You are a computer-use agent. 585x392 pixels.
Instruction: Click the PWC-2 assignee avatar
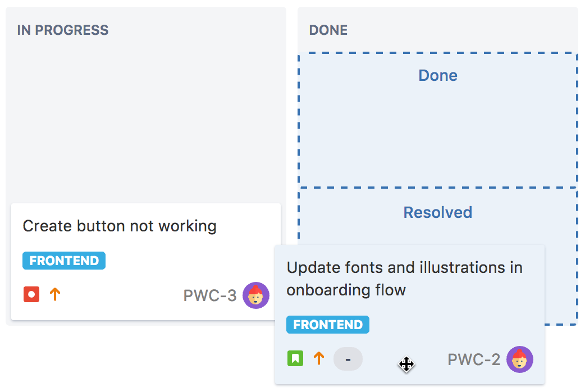coord(520,359)
